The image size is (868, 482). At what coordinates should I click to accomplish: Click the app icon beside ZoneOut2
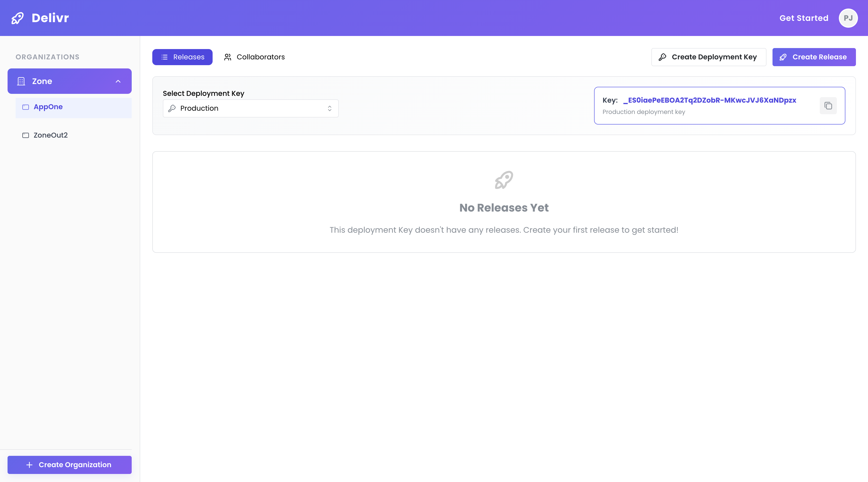pos(26,135)
